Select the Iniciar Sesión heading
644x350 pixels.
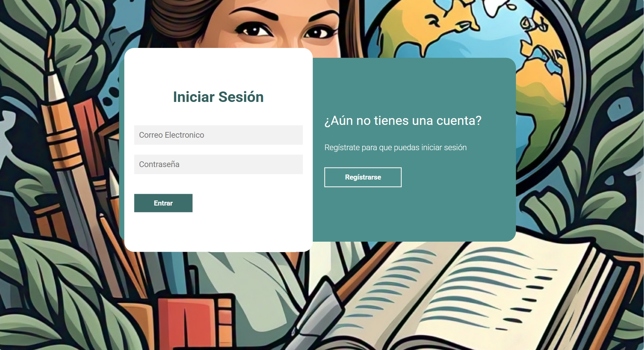tap(218, 97)
